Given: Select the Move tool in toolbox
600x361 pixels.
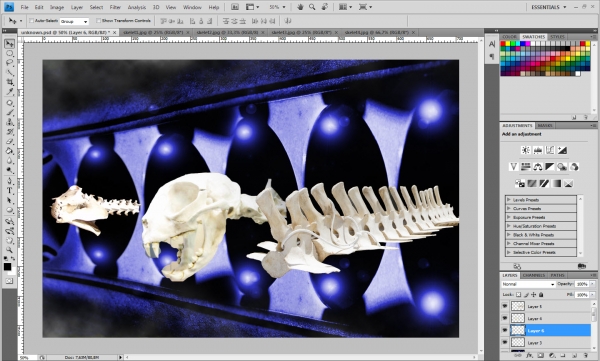Looking at the screenshot, I should (x=10, y=44).
